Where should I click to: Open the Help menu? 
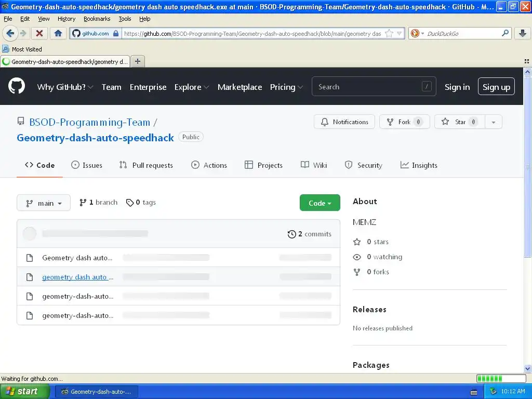(144, 19)
